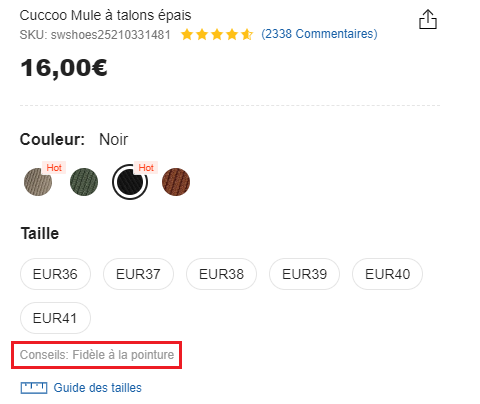
Task: Choose size EUR36
Action: (55, 274)
